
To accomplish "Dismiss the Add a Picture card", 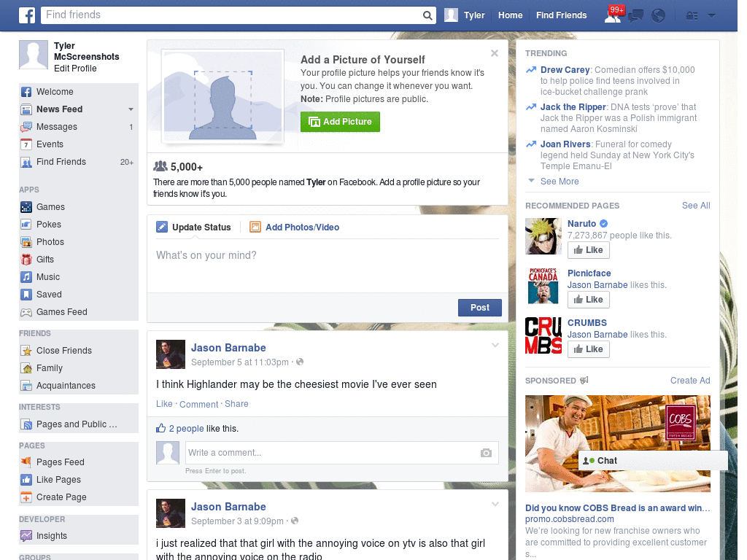I will (x=495, y=53).
